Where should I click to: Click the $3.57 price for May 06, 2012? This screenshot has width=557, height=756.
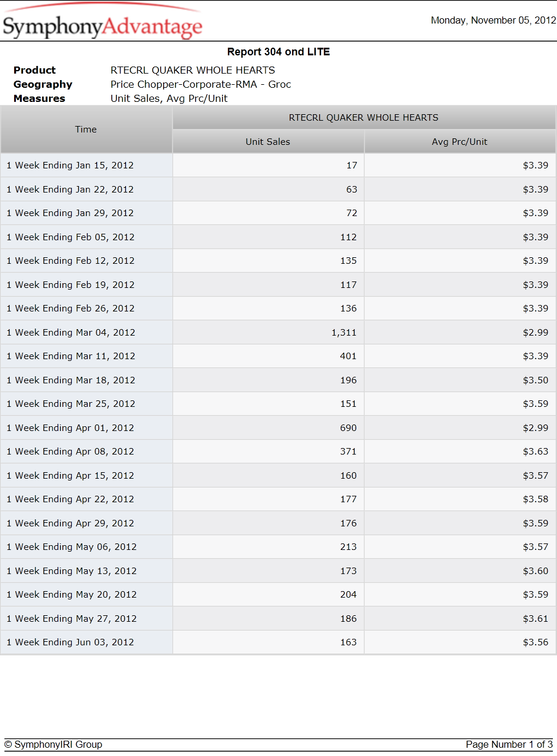click(536, 547)
